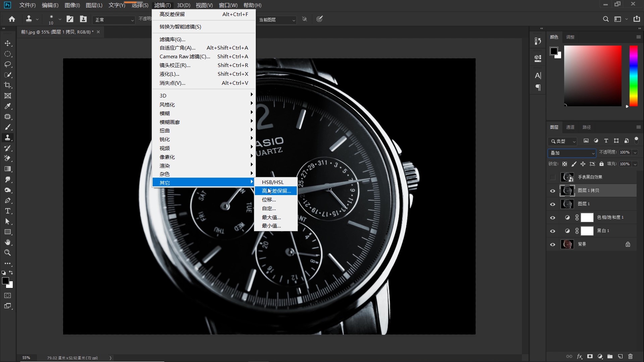
Task: Select the Zoom tool in the toolbar
Action: (8, 253)
